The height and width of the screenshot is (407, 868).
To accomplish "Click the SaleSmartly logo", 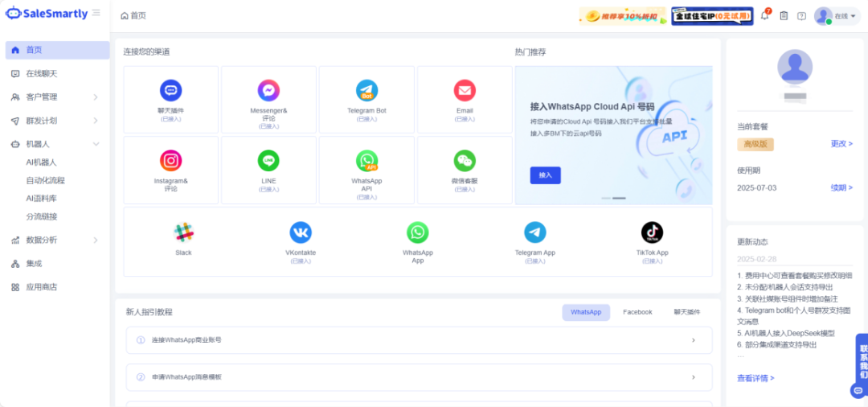I will (47, 14).
